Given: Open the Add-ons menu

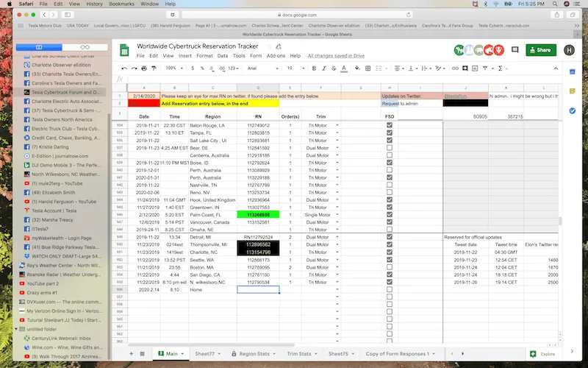Looking at the screenshot, I should (x=276, y=56).
